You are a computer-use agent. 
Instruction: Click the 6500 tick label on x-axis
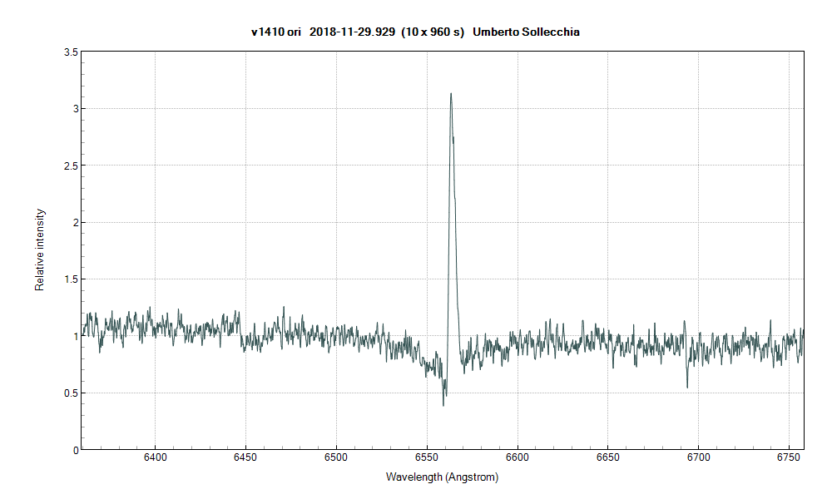[x=336, y=458]
